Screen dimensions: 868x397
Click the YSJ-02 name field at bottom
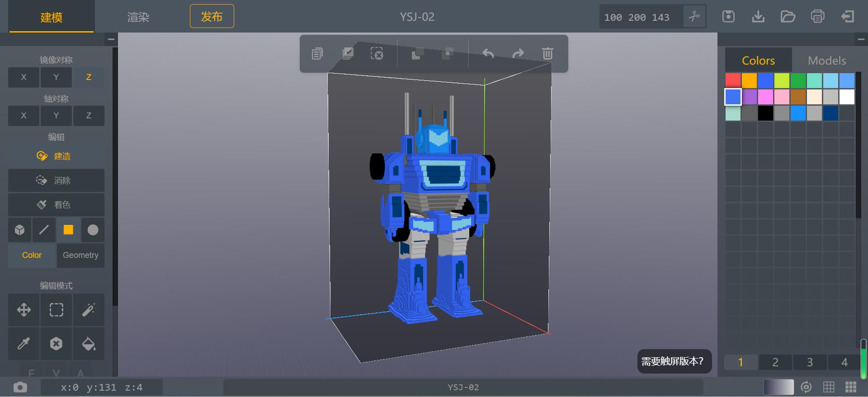[463, 387]
